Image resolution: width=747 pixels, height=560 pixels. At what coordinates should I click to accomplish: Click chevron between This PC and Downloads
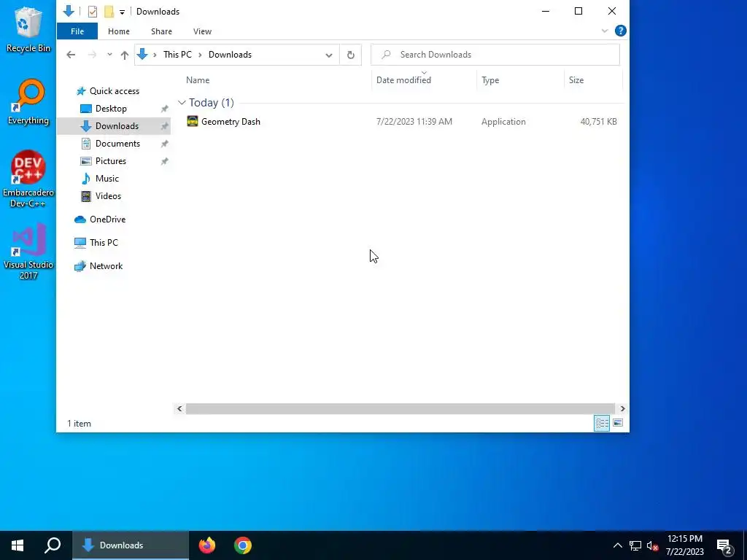[x=200, y=55]
